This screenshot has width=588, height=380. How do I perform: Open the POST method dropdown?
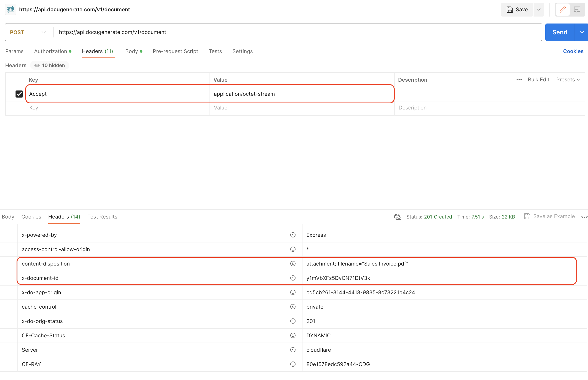(28, 32)
